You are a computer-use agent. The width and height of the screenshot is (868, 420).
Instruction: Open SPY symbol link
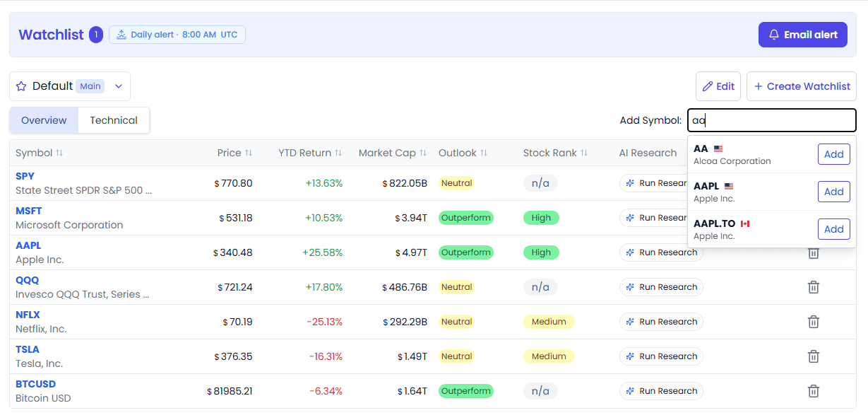point(25,176)
